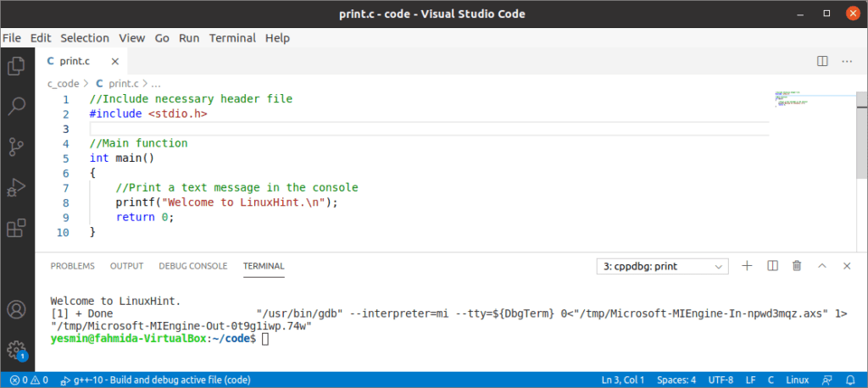Open the Source Control view
The height and width of the screenshot is (388, 868).
(x=17, y=147)
